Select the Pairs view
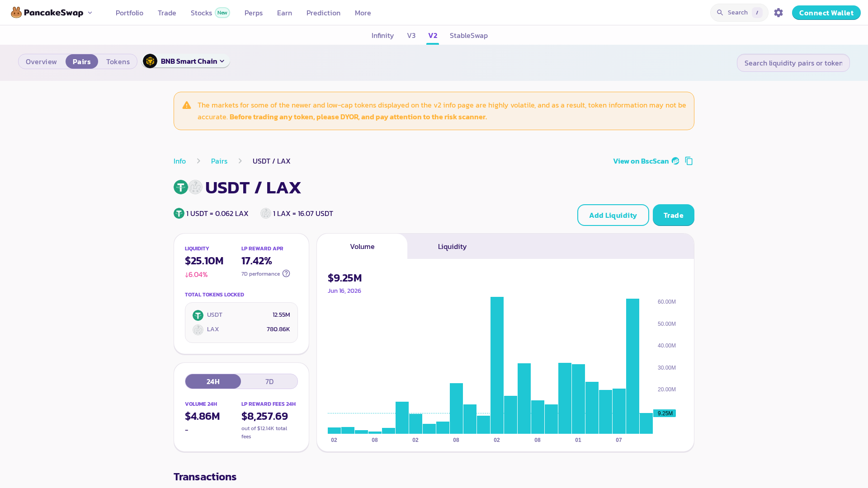The width and height of the screenshot is (868, 488). (x=82, y=61)
